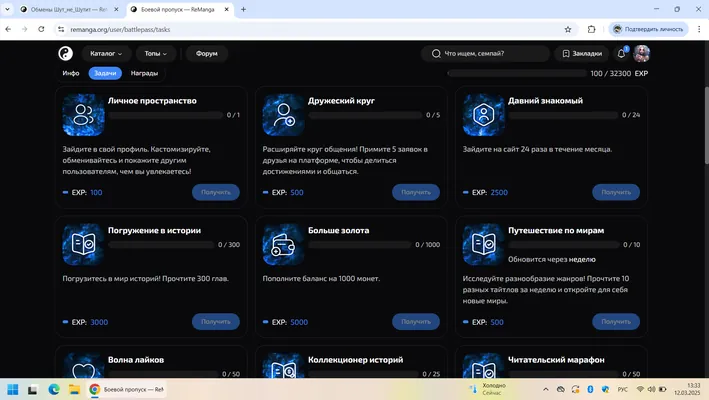Click the Личное пространство task icon
Image resolution: width=709 pixels, height=400 pixels.
[x=83, y=115]
